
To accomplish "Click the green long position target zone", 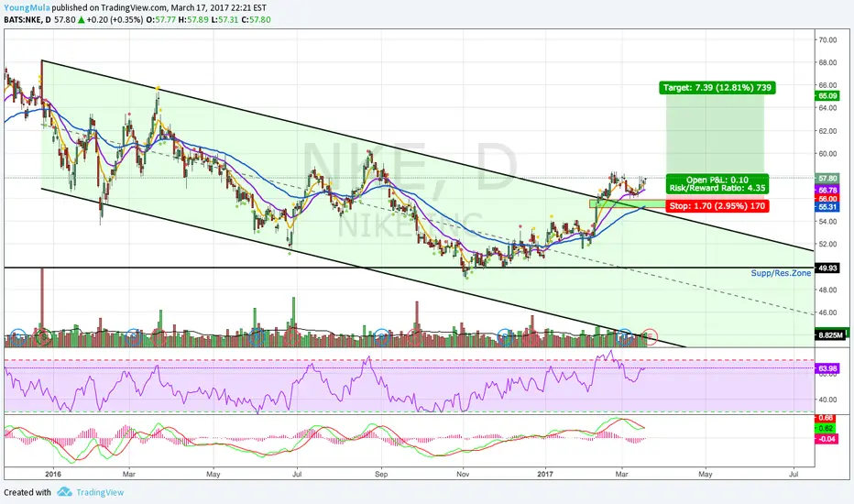I will (x=715, y=135).
